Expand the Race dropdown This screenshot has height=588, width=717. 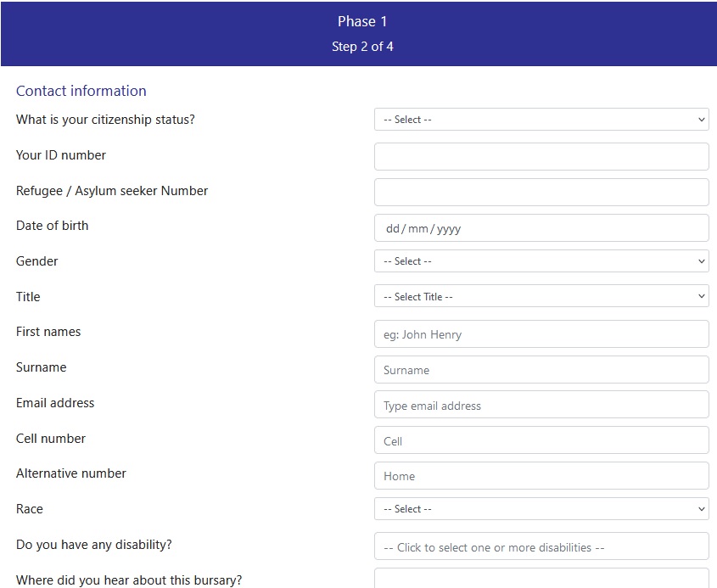pyautogui.click(x=541, y=509)
